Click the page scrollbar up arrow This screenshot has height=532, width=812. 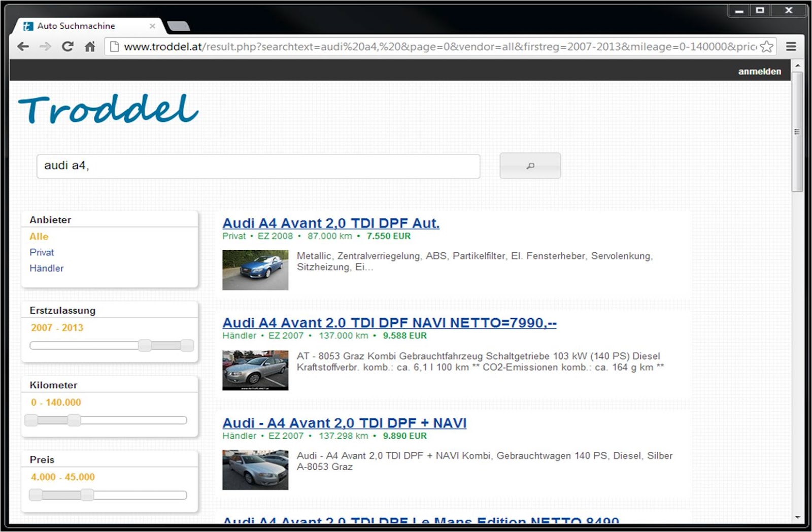(797, 65)
